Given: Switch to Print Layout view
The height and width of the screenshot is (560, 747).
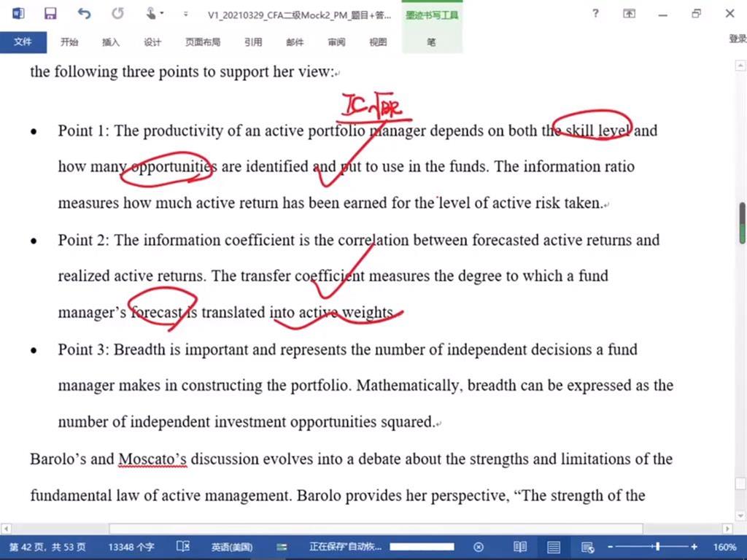Looking at the screenshot, I should point(553,547).
